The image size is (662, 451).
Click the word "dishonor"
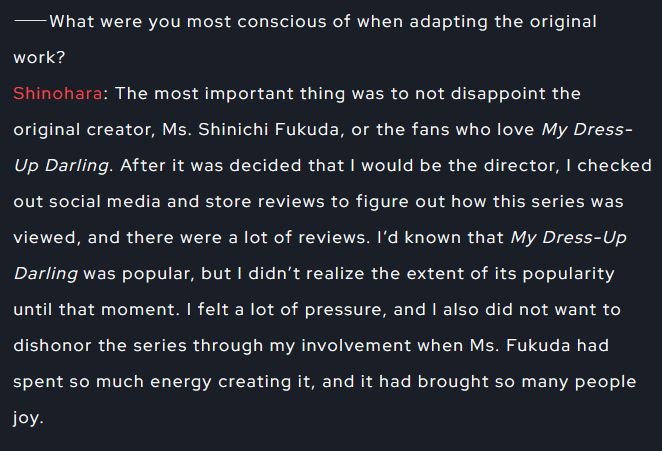point(54,345)
